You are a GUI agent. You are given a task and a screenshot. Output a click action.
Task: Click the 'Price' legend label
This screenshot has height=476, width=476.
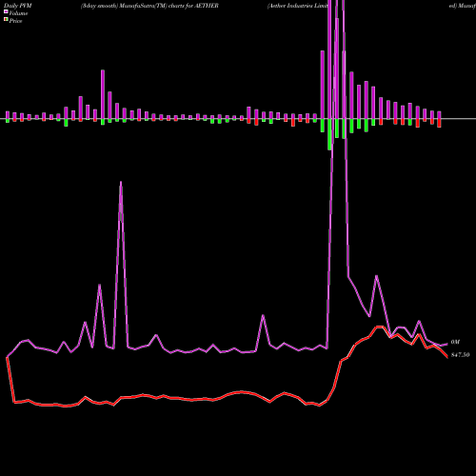point(15,21)
